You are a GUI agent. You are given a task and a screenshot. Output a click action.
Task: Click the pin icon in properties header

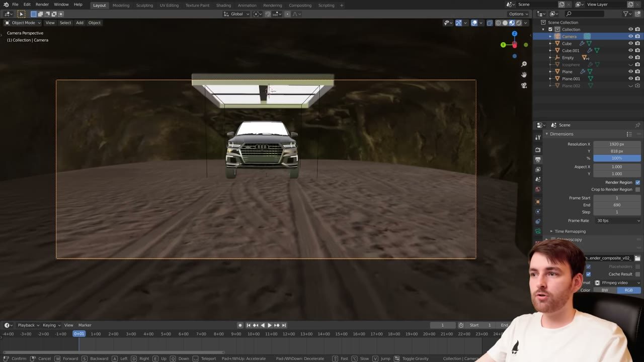[637, 125]
